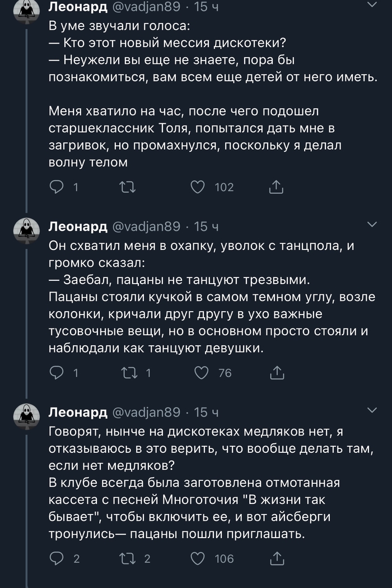Reply to the tweet with 102 likes
The height and width of the screenshot is (588, 392).
(58, 187)
